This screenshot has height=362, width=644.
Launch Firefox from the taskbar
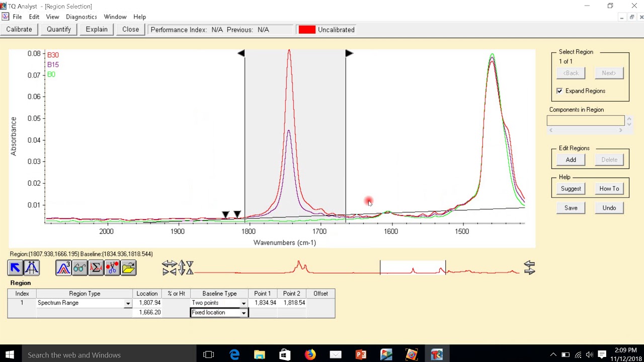tap(310, 354)
